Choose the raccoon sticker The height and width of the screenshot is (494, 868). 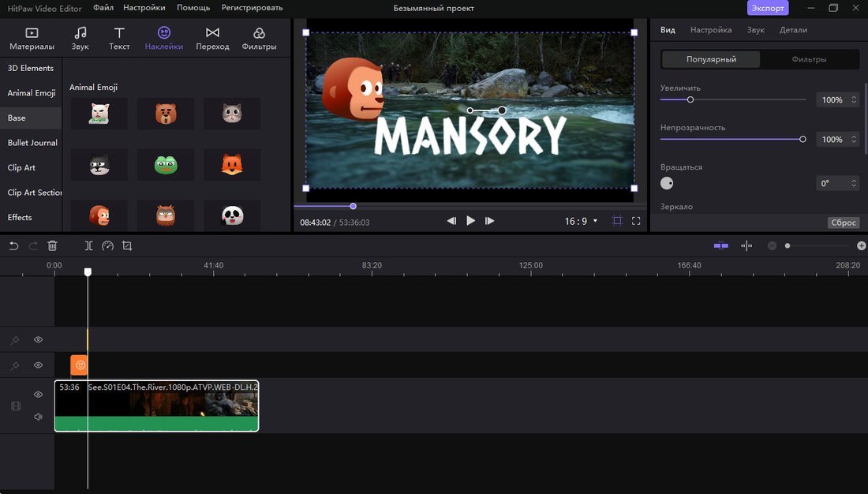click(99, 164)
